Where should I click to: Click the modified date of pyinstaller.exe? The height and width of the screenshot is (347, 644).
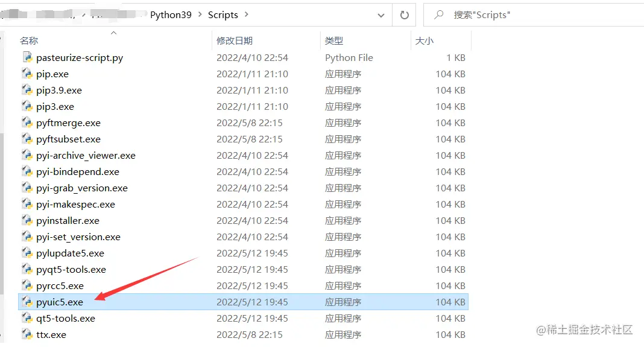point(252,221)
